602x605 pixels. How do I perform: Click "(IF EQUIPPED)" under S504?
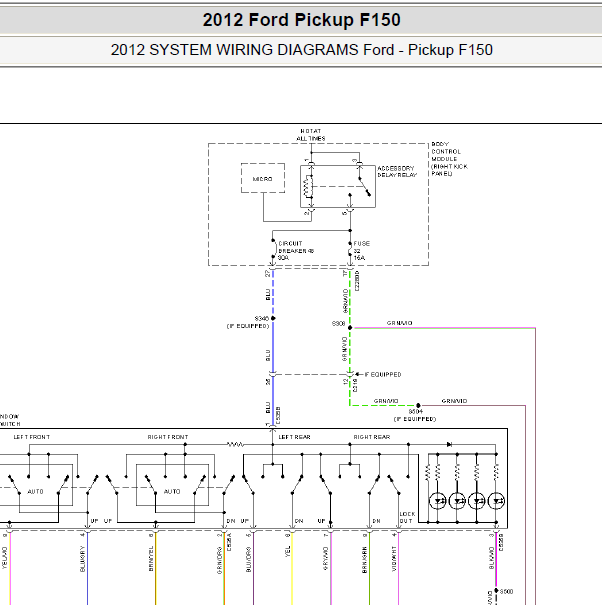[x=415, y=419]
